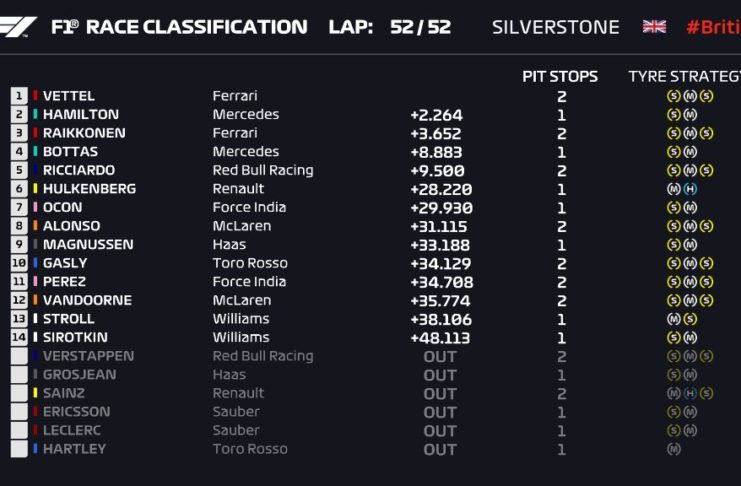Click Sainz's hard tyre icon
Screen dimensions: 741x486
coord(690,393)
